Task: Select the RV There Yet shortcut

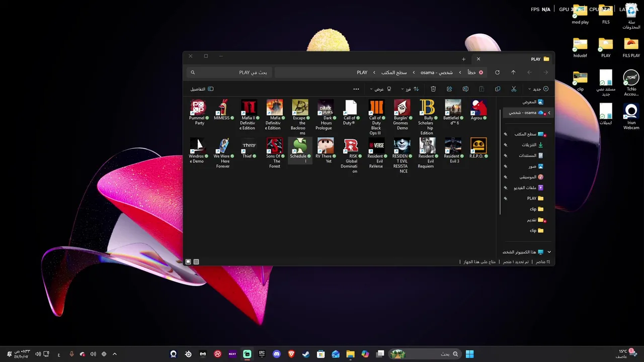Action: click(x=326, y=151)
